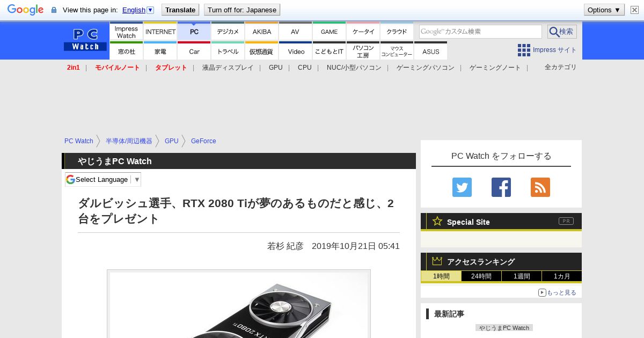Select the PC tab
Viewport: 644px width, 338px height.
(x=194, y=31)
